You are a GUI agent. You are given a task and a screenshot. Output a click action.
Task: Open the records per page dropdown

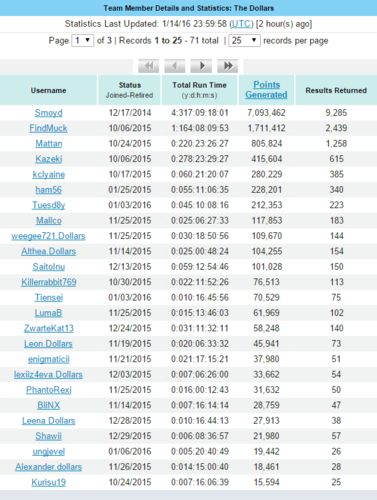pyautogui.click(x=244, y=41)
